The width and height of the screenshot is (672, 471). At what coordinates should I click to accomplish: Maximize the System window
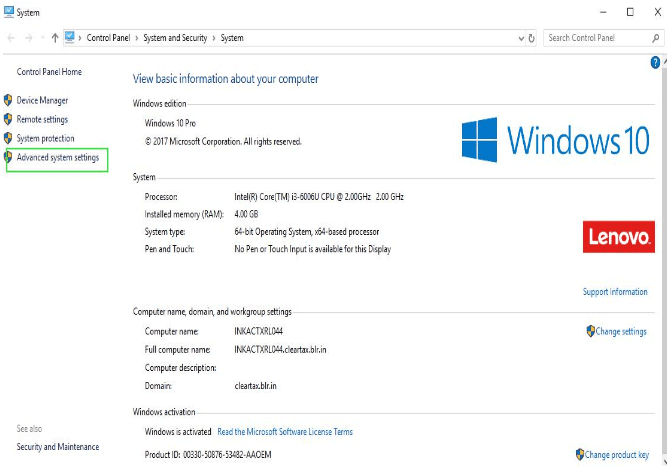630,12
